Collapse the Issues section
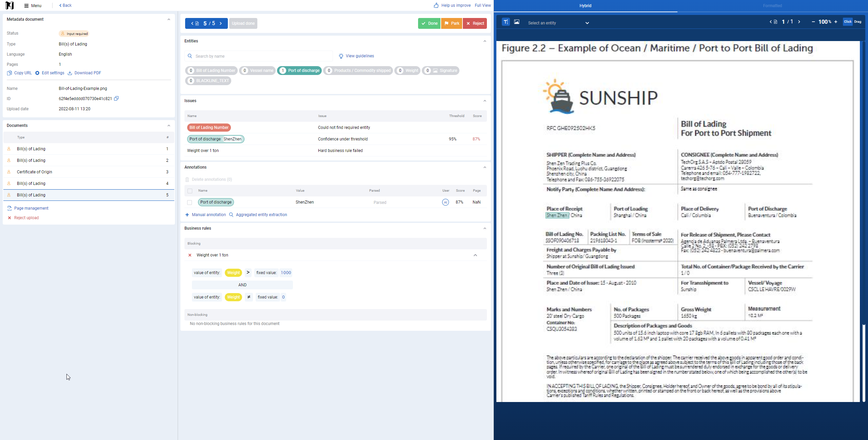The height and width of the screenshot is (440, 868). [485, 101]
